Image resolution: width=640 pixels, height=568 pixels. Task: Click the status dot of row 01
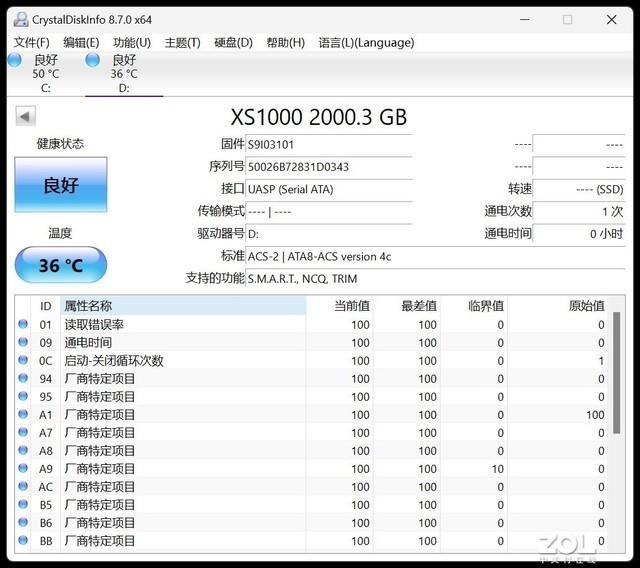tap(23, 324)
